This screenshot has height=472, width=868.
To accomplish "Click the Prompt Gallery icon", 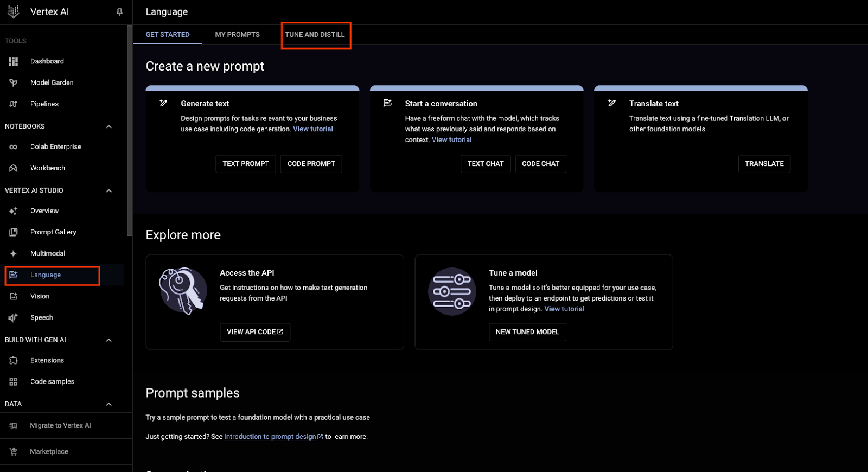I will [x=14, y=232].
